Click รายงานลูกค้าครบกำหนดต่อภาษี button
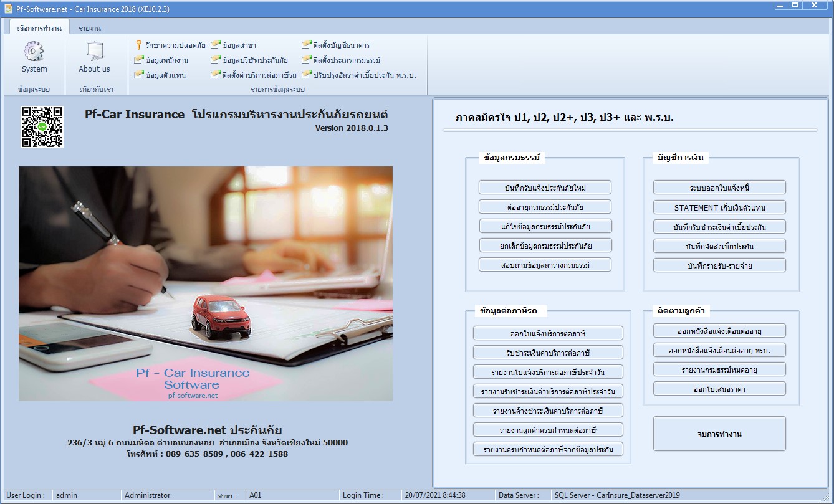This screenshot has width=834, height=504. pos(548,430)
